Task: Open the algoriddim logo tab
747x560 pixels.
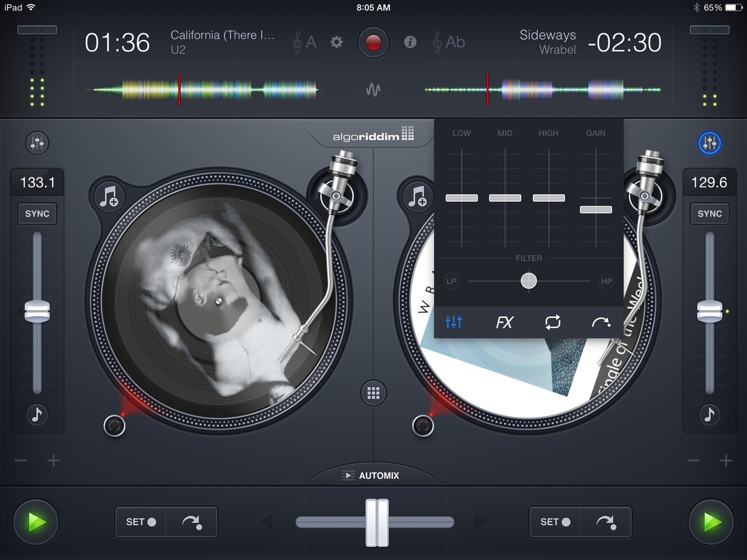Action: coord(373,135)
